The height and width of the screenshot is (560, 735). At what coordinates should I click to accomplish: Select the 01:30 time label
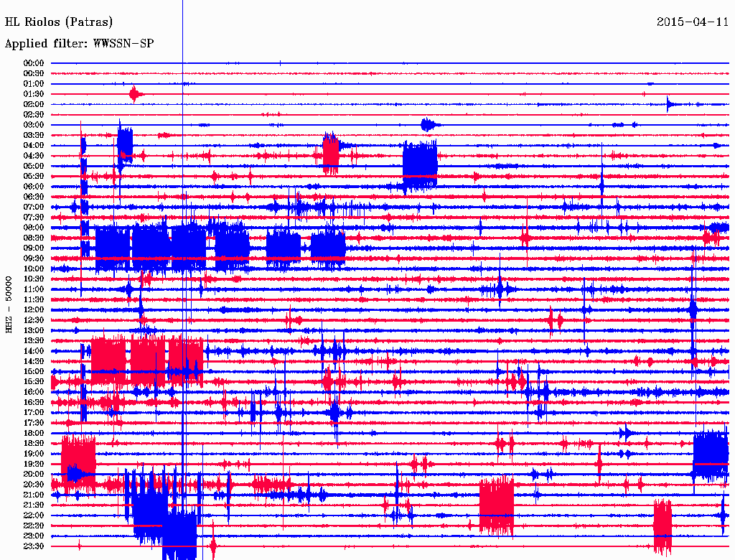pos(34,94)
